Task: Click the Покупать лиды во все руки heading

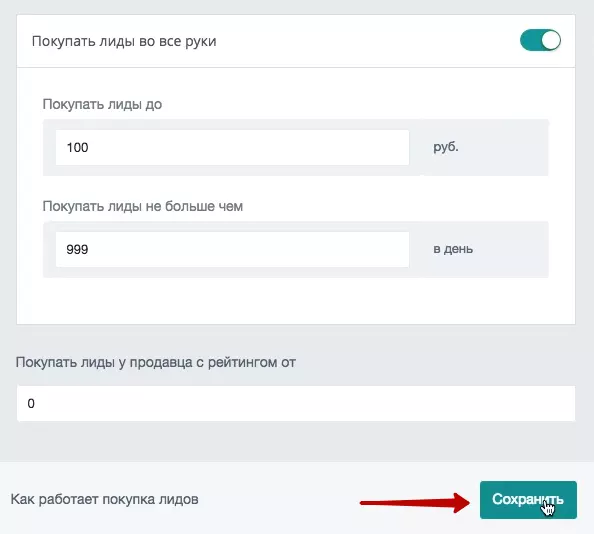Action: coord(124,41)
